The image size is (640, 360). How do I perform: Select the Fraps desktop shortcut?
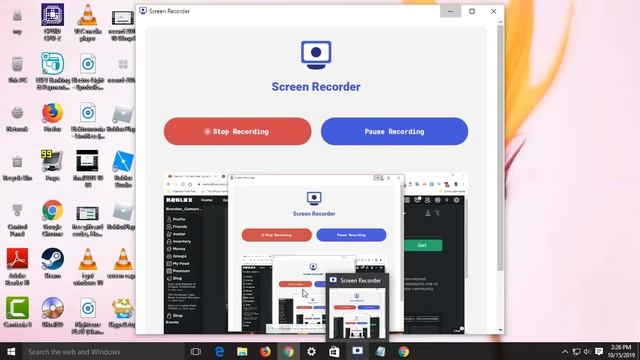click(x=52, y=165)
